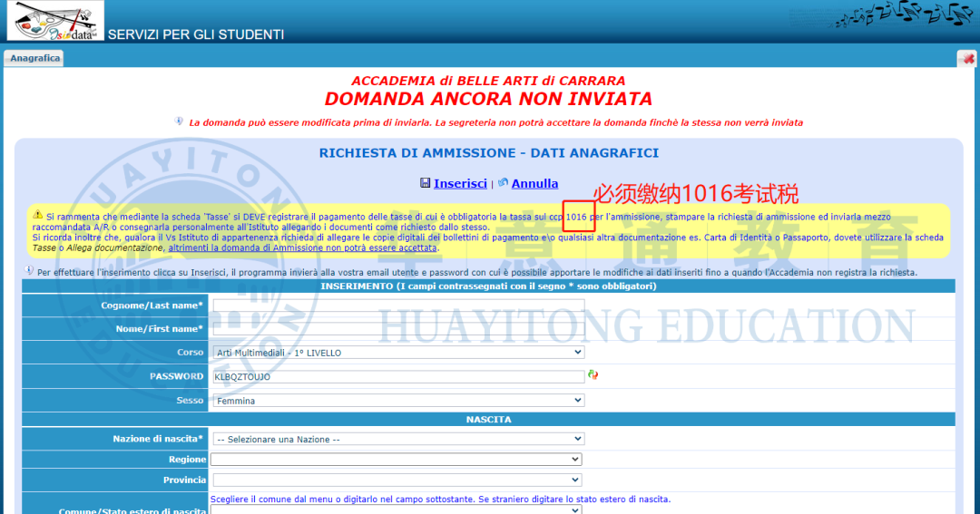Open the Provincia dropdown
Image resolution: width=980 pixels, height=514 pixels.
click(397, 480)
